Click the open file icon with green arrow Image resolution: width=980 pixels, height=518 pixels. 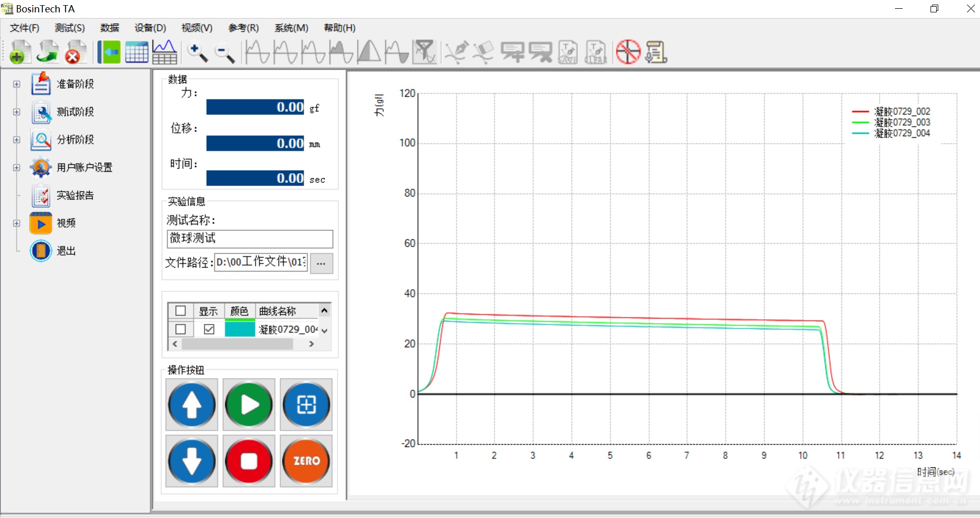pos(47,52)
